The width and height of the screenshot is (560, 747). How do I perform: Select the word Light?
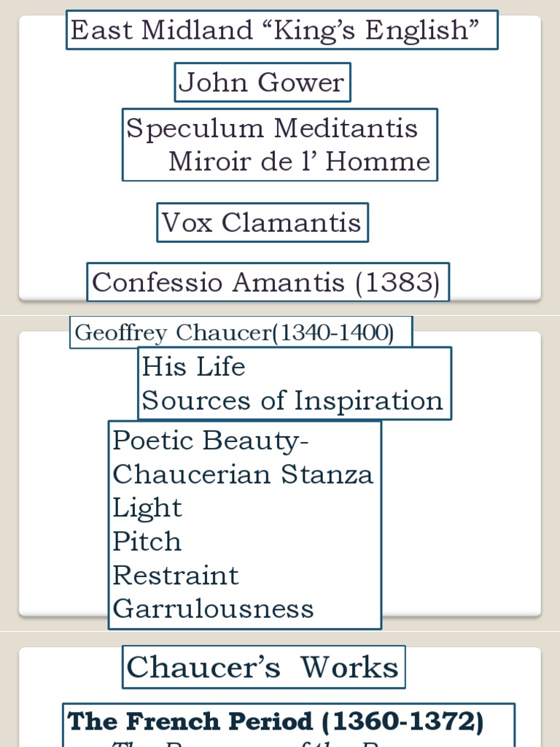point(147,508)
